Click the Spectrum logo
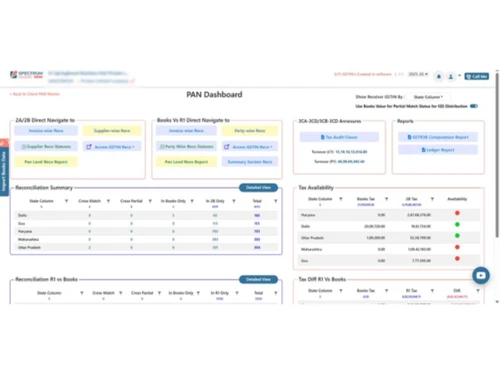This screenshot has height=375, width=500. click(27, 75)
